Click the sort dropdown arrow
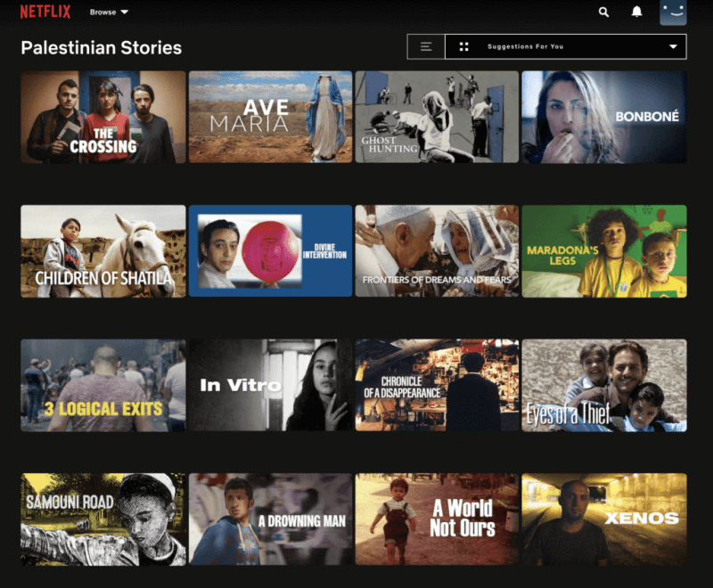Screen dimensions: 713x588 [x=673, y=46]
